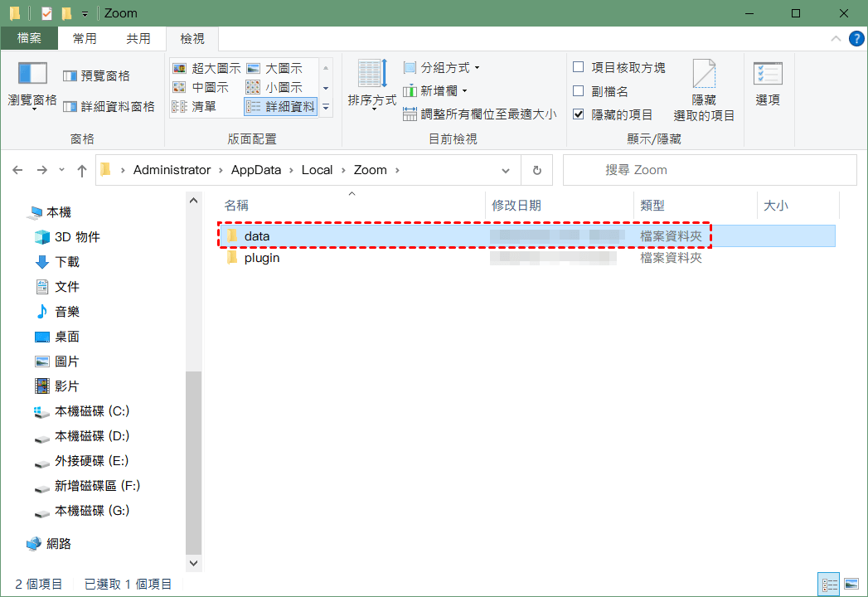This screenshot has height=597, width=868.
Task: Click 隱藏選取的項目 hide selected items
Action: point(704,90)
